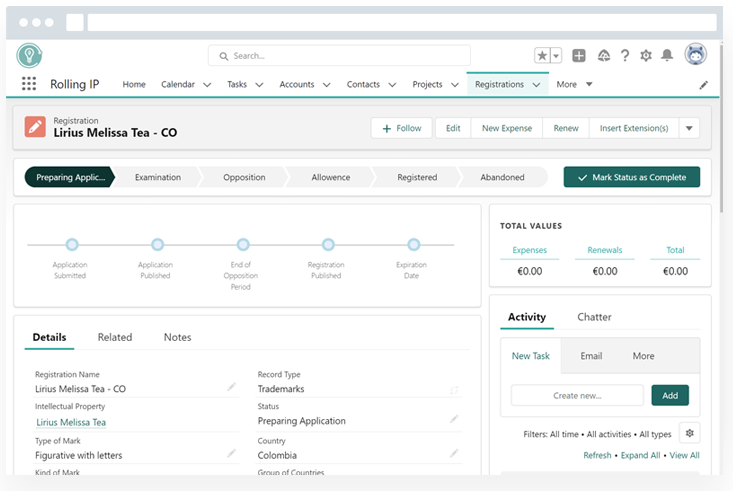Click in the global Search box
The image size is (733, 491).
pyautogui.click(x=339, y=56)
